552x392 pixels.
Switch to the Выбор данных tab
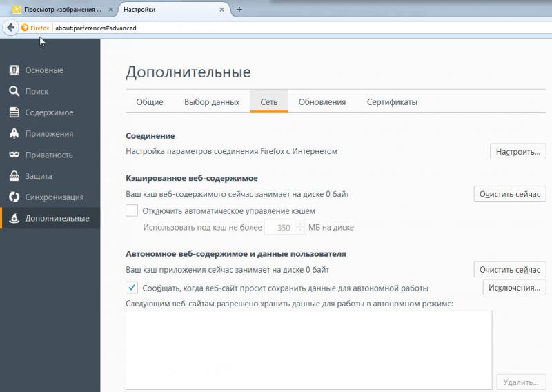pos(212,101)
